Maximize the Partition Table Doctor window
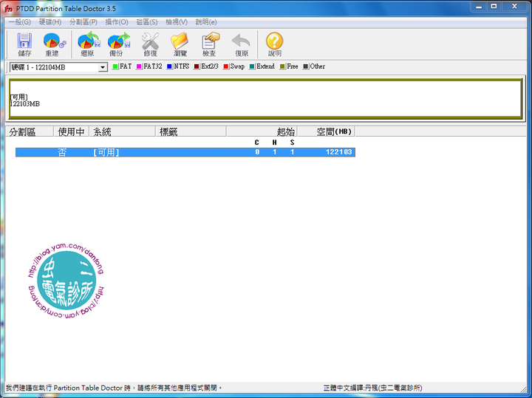532x398 pixels. pyautogui.click(x=494, y=7)
